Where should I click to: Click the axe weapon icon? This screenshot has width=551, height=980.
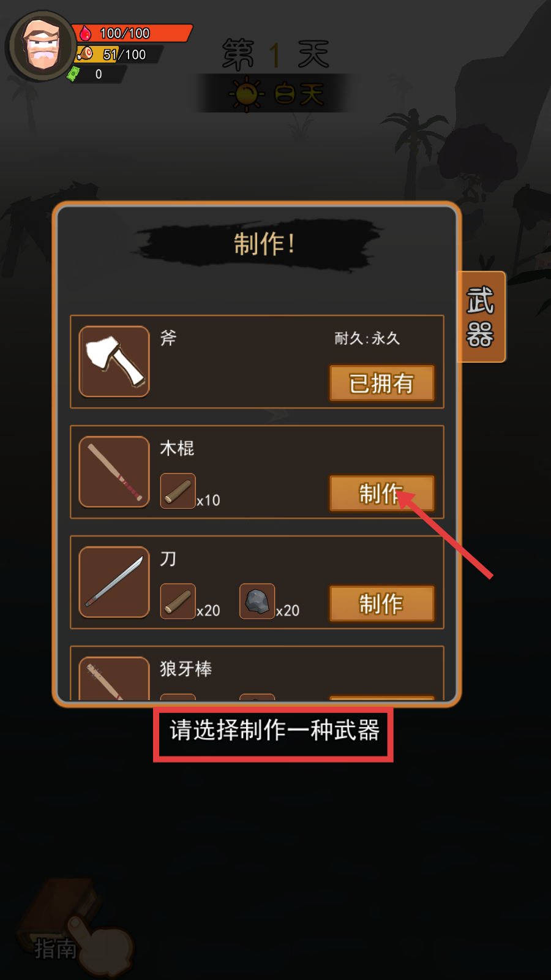[114, 361]
